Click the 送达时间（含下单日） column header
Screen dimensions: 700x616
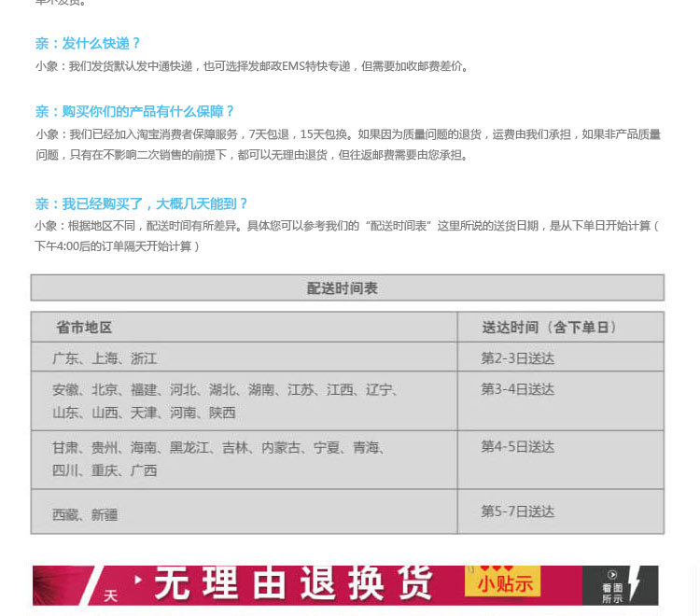(549, 328)
